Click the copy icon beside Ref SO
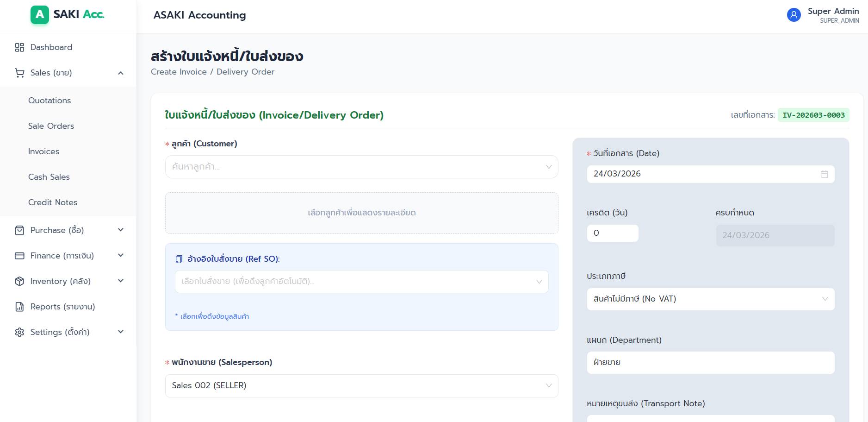 pyautogui.click(x=179, y=259)
